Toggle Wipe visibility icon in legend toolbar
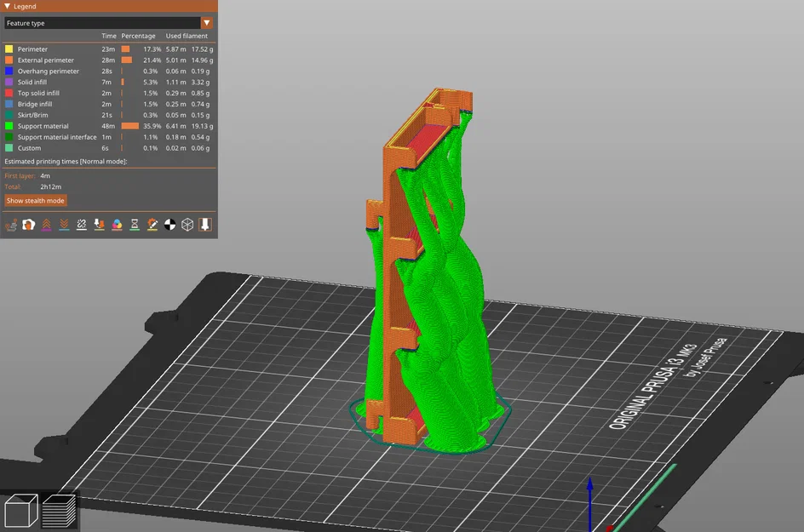 [x=29, y=225]
